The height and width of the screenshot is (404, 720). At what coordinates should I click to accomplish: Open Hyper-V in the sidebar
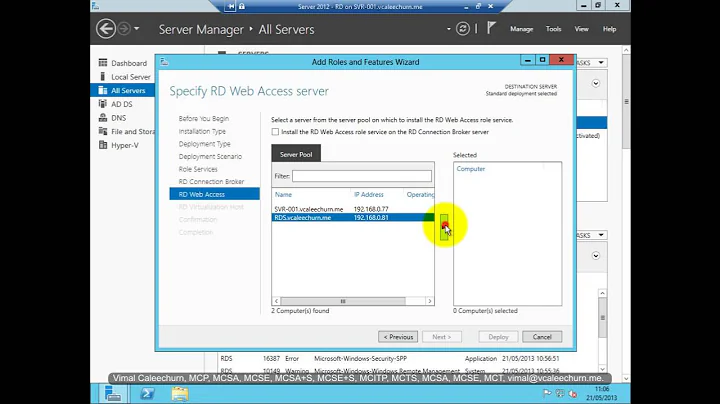tap(123, 145)
